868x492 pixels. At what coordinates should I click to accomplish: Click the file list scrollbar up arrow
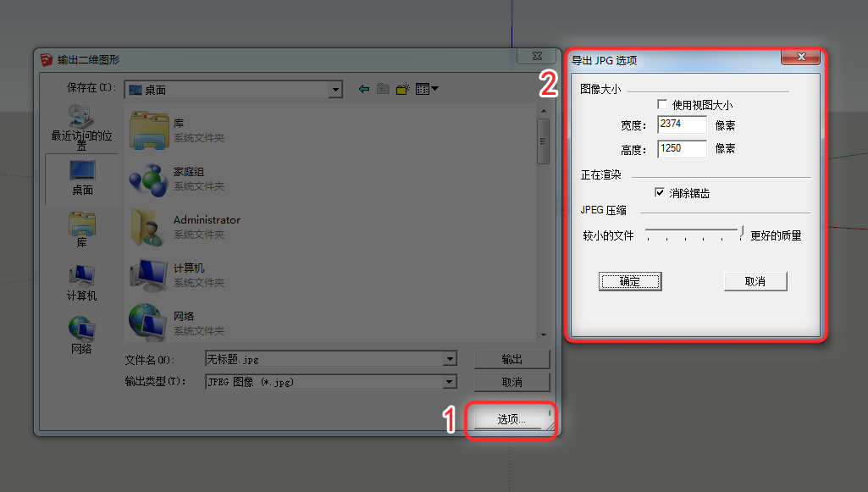point(544,111)
